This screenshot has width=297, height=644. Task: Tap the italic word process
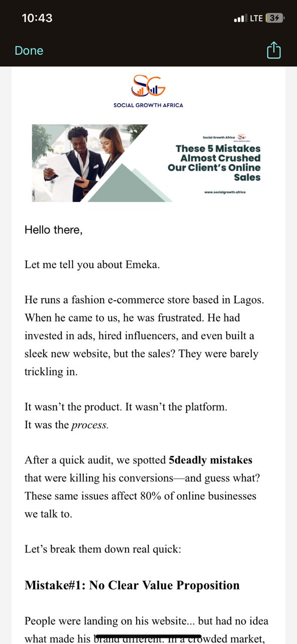(89, 425)
